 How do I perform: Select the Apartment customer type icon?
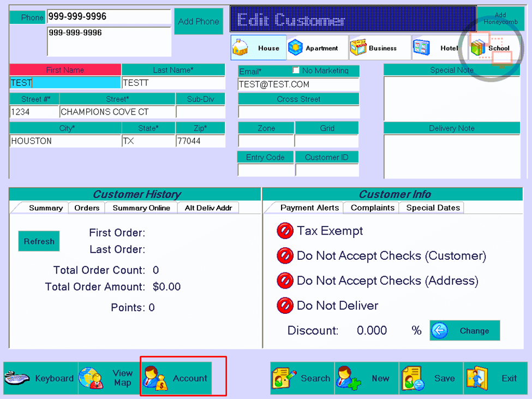[x=316, y=47]
